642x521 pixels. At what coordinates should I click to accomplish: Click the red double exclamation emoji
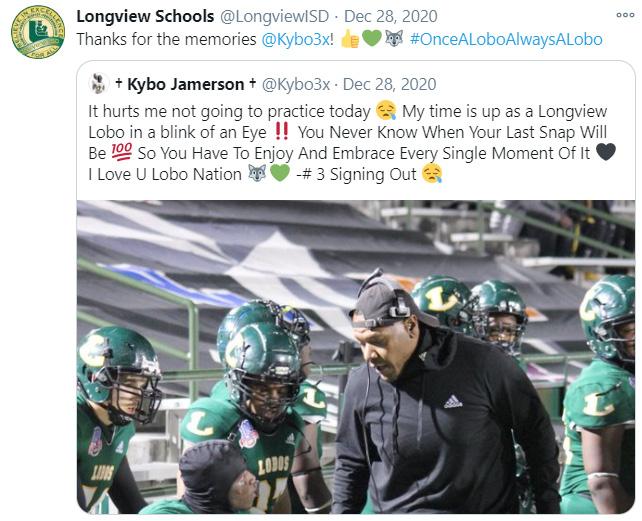282,131
